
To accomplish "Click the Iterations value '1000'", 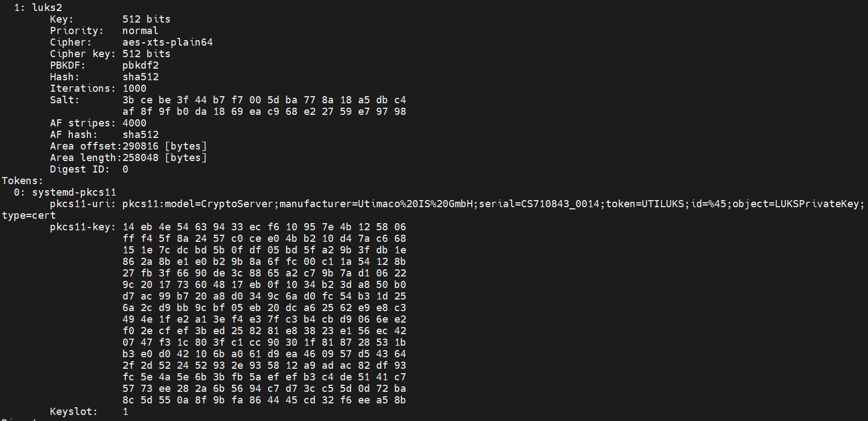I will 135,88.
